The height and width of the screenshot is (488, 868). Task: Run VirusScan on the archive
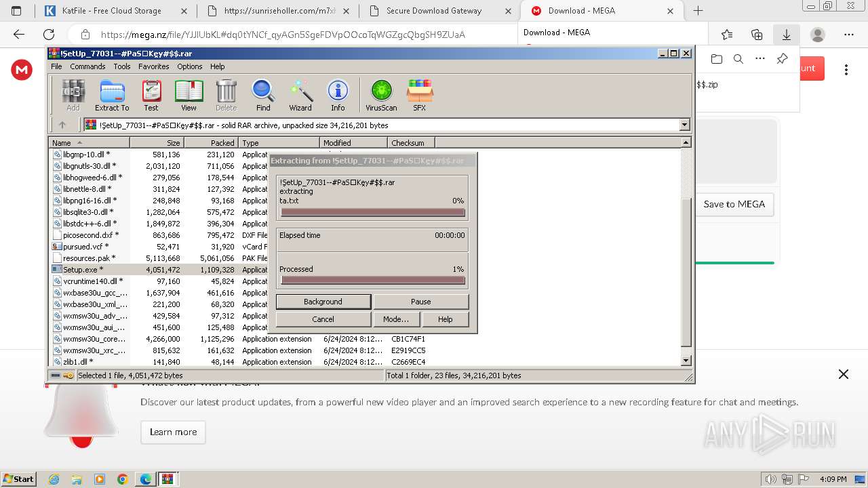tap(381, 95)
